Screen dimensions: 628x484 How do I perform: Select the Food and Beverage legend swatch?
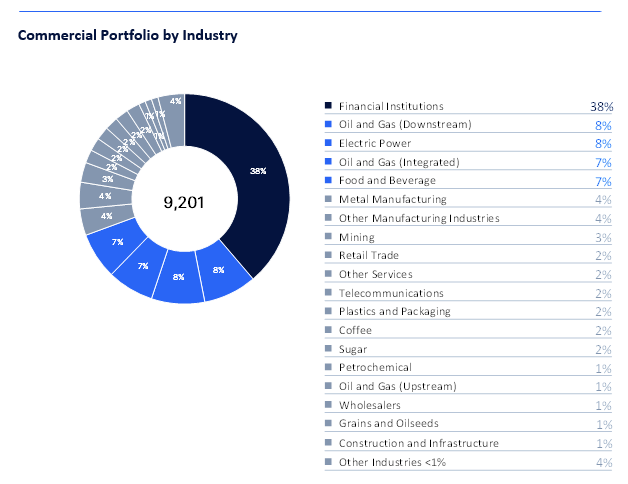[x=328, y=181]
